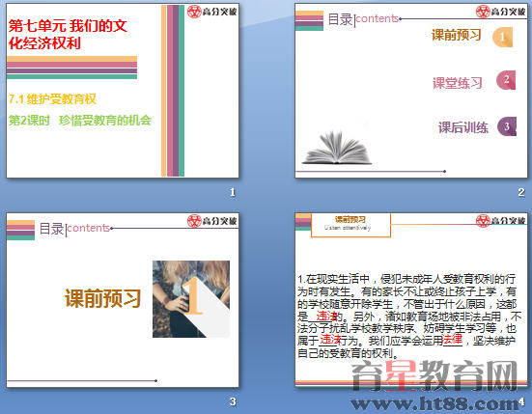Click the red 法律 answer on slide 4
Image resolution: width=532 pixels, height=414 pixels.
tap(453, 339)
